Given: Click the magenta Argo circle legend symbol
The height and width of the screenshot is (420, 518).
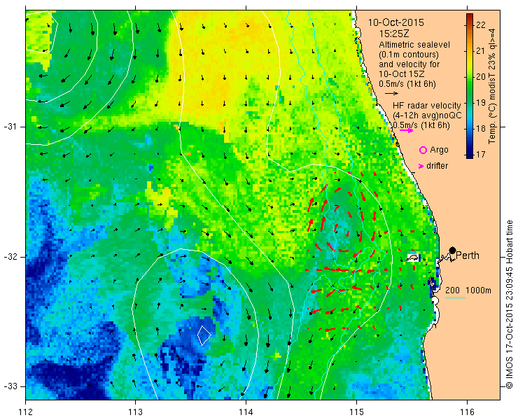Looking at the screenshot, I should [423, 150].
